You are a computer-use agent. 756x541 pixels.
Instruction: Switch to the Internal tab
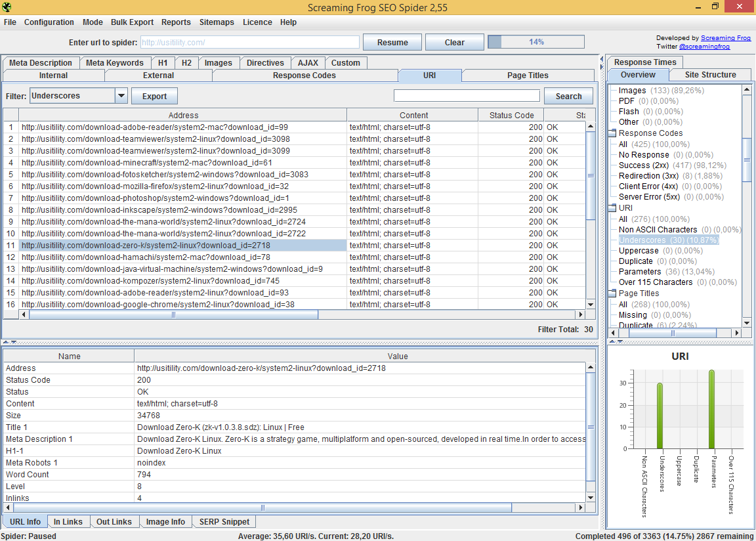tap(54, 76)
